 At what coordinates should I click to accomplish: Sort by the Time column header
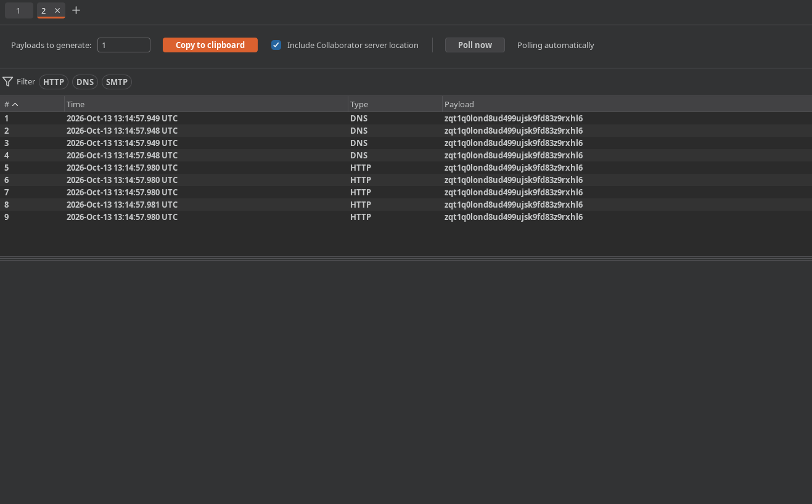206,104
